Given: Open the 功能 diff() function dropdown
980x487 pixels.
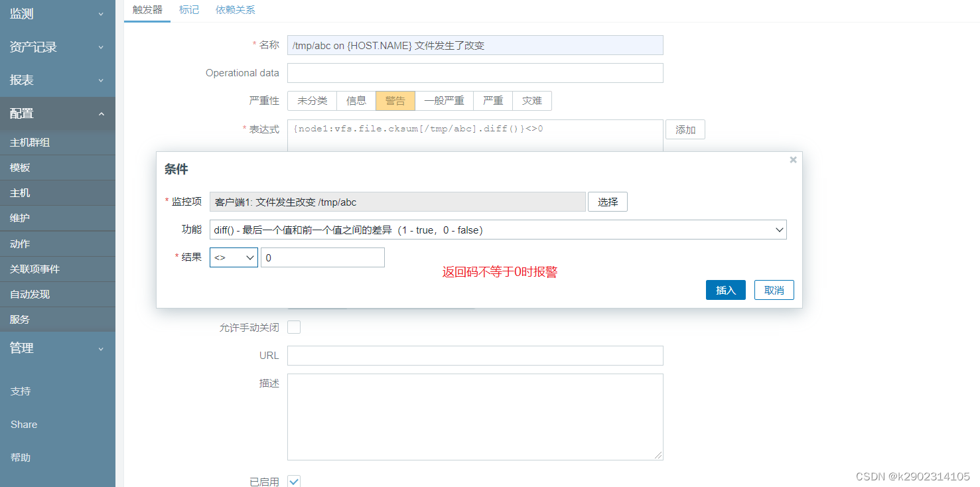Looking at the screenshot, I should [x=498, y=230].
